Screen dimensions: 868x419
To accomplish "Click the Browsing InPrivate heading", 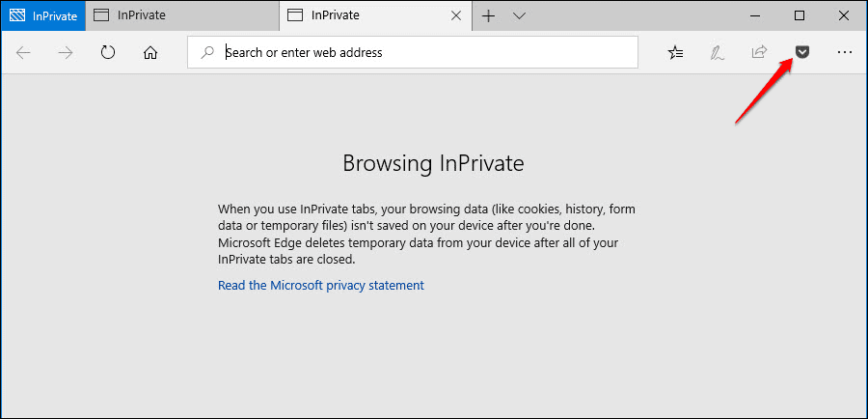I will (433, 163).
